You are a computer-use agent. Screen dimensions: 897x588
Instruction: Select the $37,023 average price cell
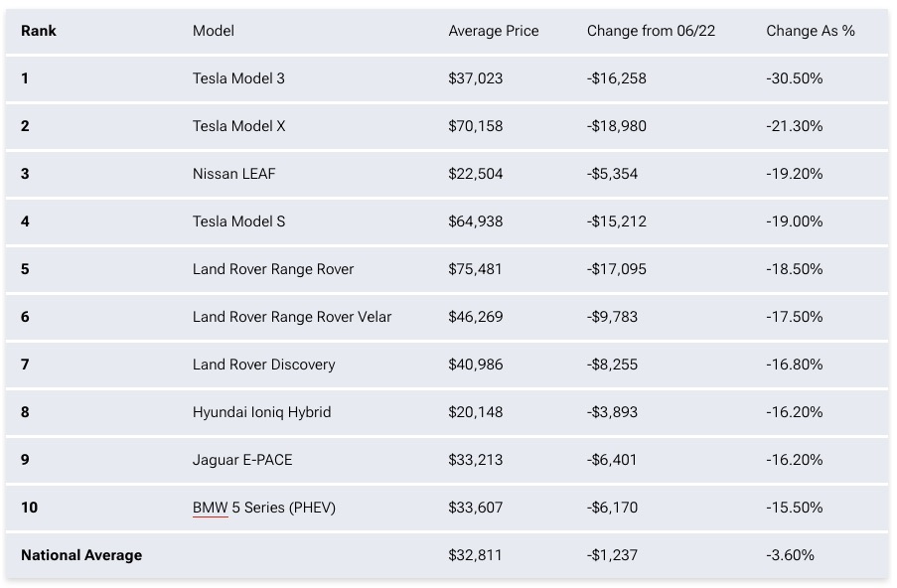(476, 78)
